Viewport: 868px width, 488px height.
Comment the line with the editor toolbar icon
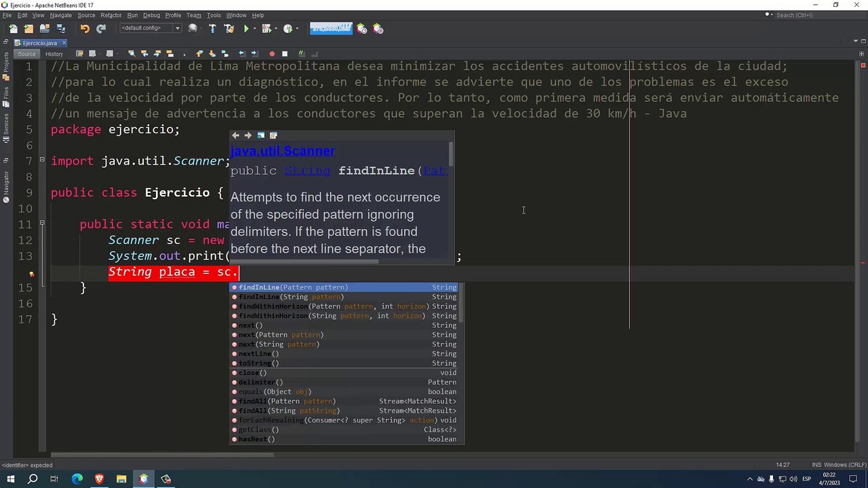302,54
